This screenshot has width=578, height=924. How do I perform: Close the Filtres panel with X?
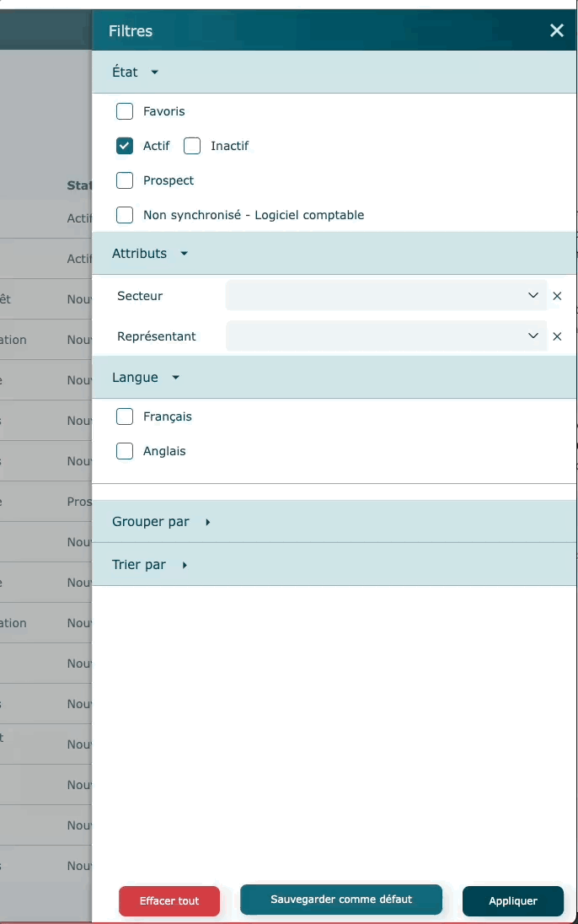557,30
